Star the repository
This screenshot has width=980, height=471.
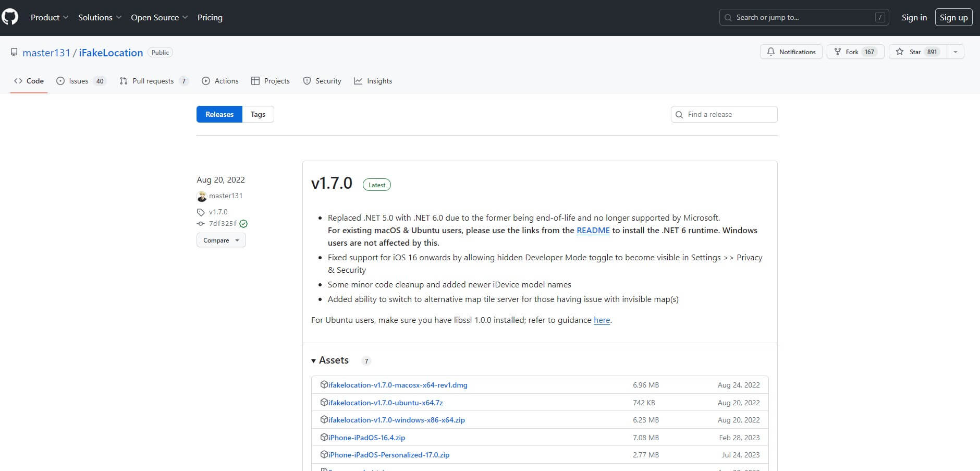pos(917,52)
